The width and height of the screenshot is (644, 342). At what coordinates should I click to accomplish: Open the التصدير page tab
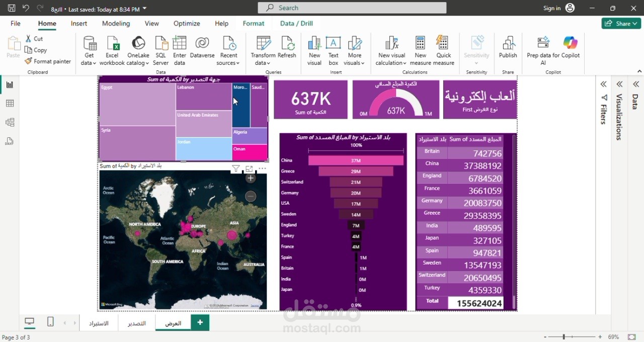click(x=136, y=322)
